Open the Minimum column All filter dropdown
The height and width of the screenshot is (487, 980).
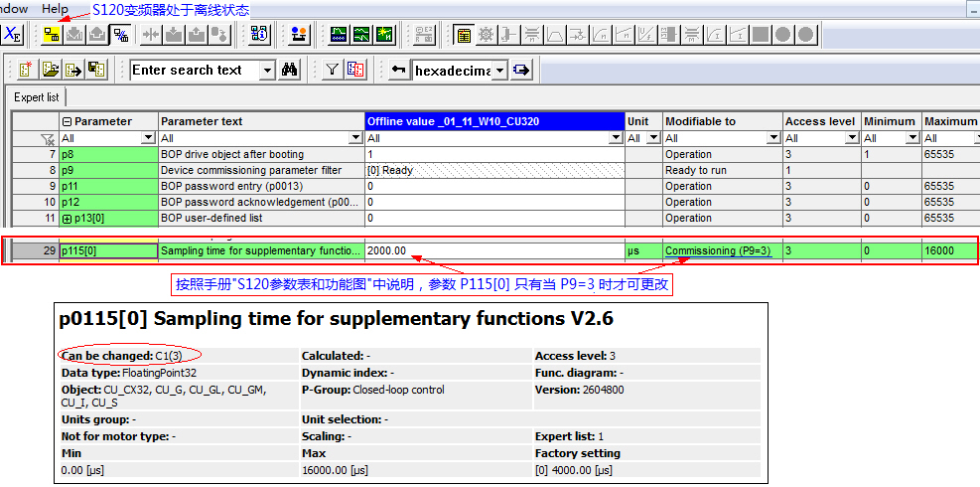(x=913, y=138)
